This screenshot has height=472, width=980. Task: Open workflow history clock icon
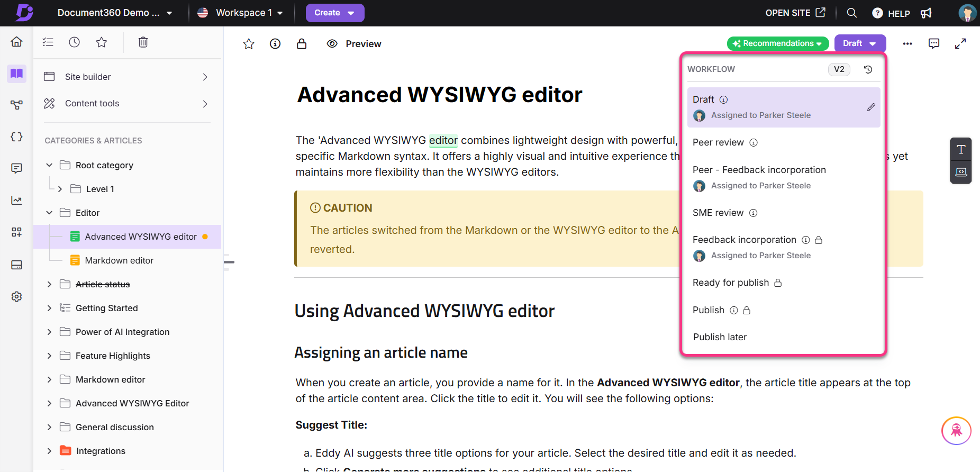868,69
